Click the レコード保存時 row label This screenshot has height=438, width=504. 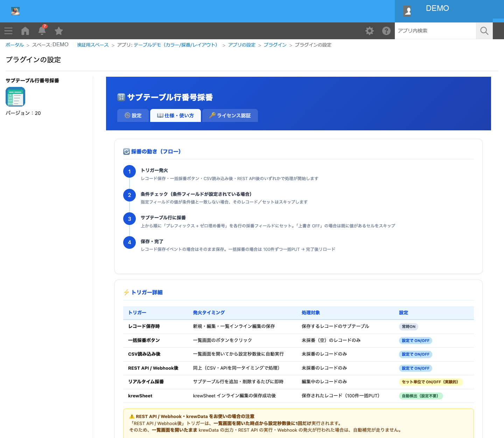[144, 326]
